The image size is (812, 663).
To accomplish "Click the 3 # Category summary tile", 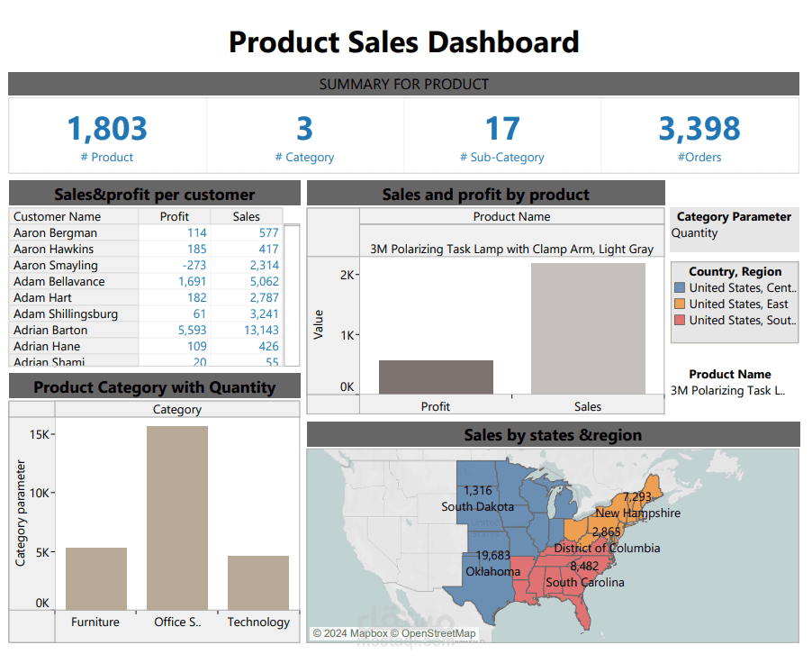I will 304,136.
